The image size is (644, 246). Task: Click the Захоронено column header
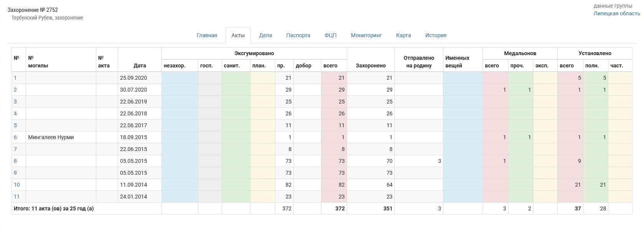point(371,66)
